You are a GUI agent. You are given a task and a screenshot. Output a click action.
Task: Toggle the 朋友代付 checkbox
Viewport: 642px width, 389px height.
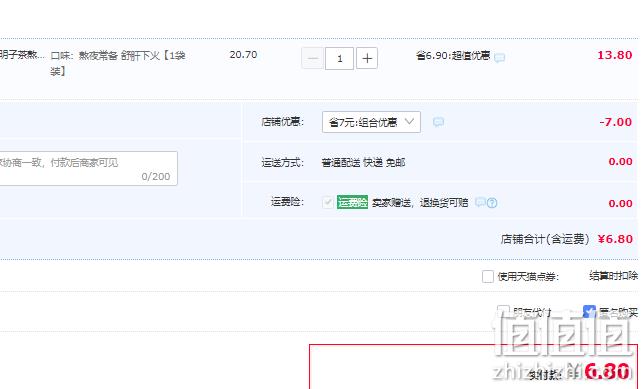point(503,312)
